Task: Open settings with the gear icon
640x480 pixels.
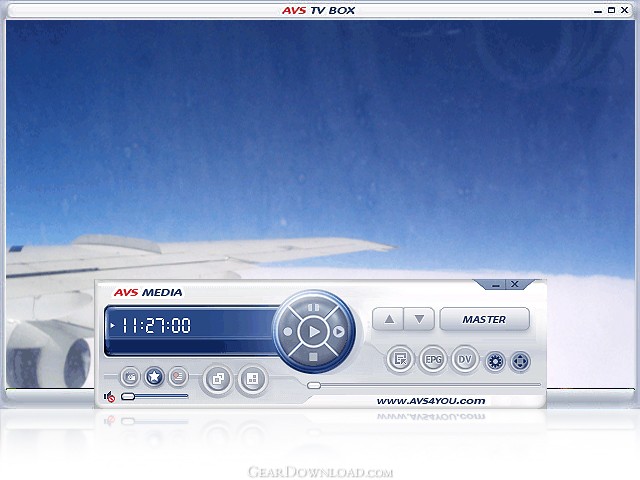Action: coord(495,362)
